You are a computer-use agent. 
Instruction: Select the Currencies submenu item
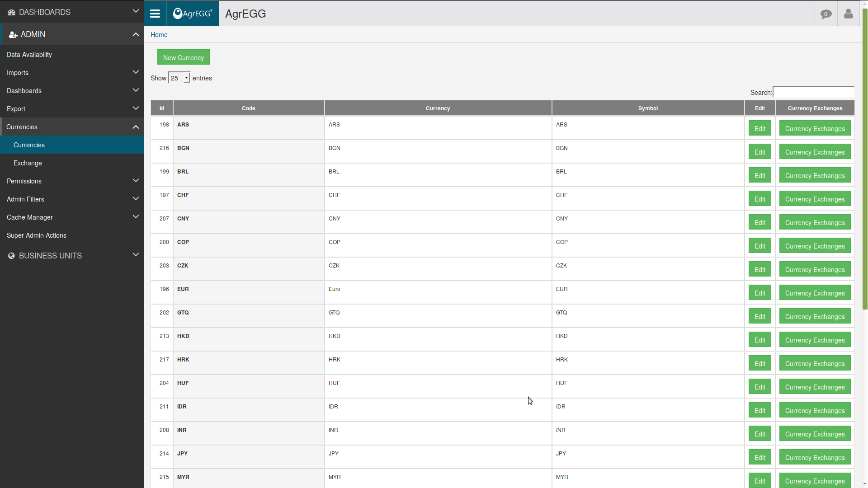[x=72, y=145]
